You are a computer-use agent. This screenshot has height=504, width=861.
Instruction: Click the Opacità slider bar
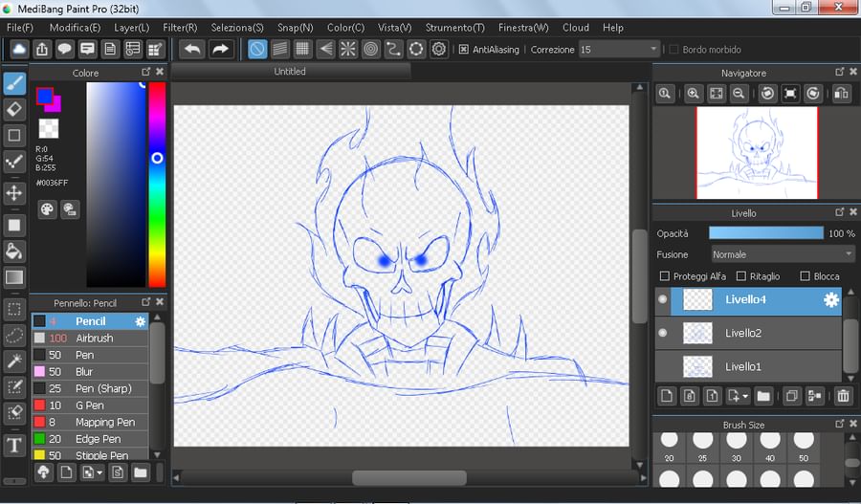(x=766, y=233)
